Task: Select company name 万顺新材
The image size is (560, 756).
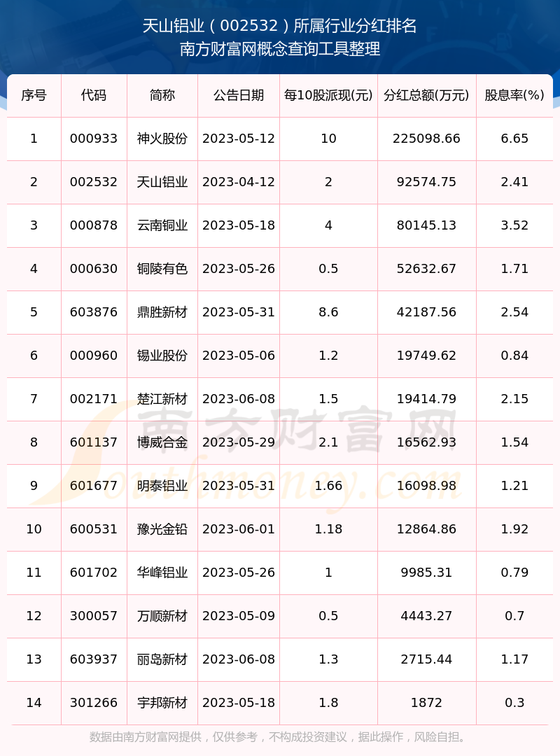Action: (x=162, y=616)
